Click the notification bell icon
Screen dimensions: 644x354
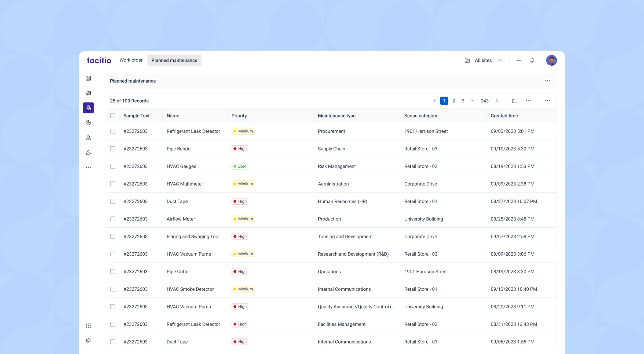click(x=532, y=60)
